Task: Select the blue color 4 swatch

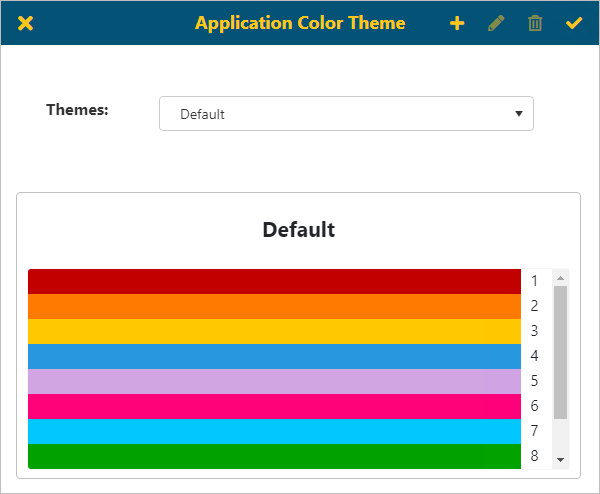Action: click(x=274, y=356)
